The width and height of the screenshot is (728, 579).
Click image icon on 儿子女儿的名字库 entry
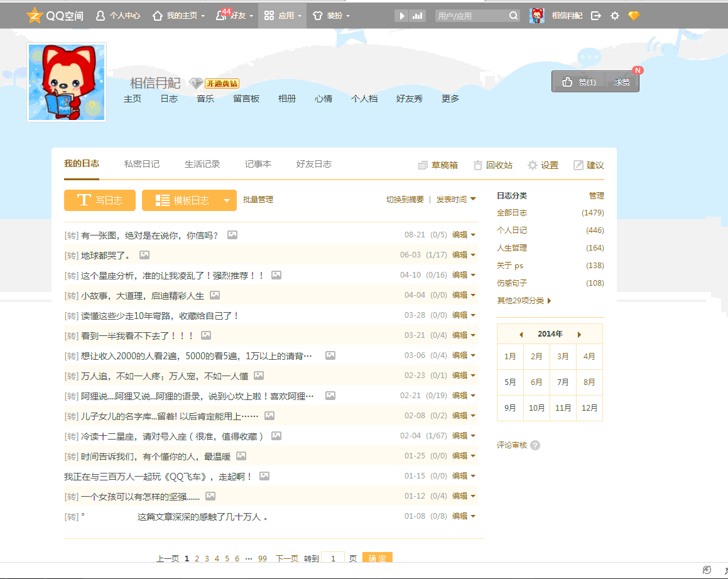(269, 416)
